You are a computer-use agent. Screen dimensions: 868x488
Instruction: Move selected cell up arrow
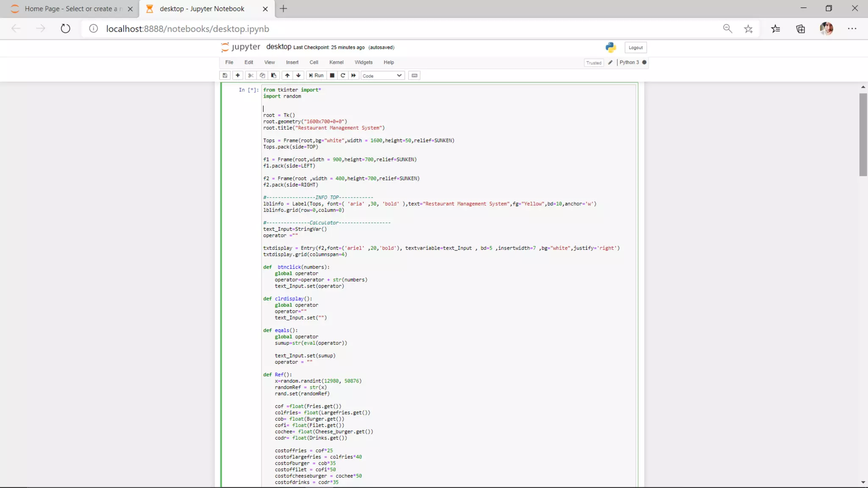point(287,75)
